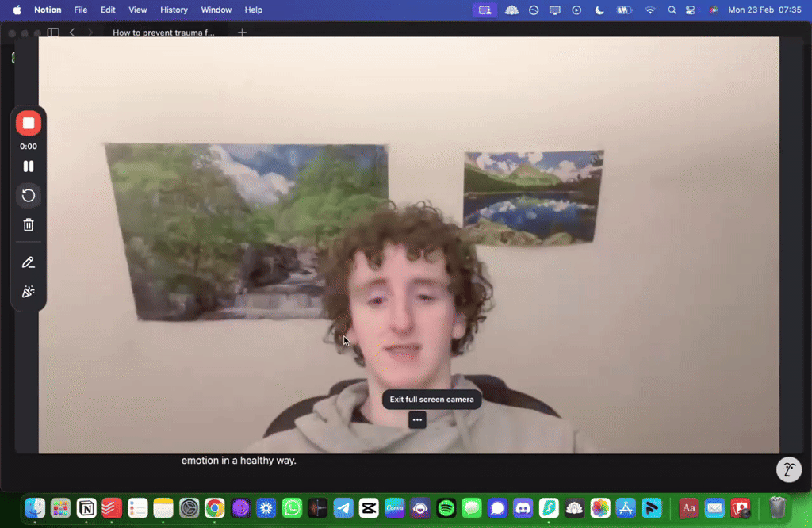Open Photos from the dock
Viewport: 812px width, 528px height.
pyautogui.click(x=600, y=508)
